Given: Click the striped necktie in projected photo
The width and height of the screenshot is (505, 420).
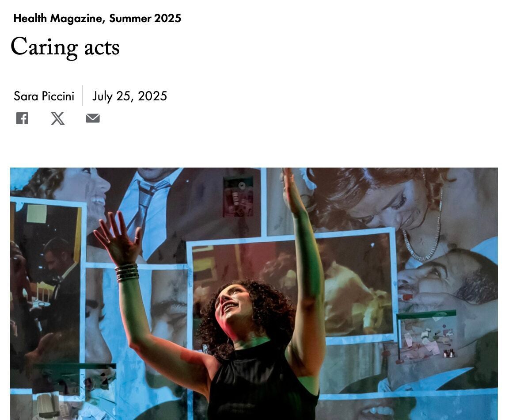Looking at the screenshot, I should click(x=147, y=207).
